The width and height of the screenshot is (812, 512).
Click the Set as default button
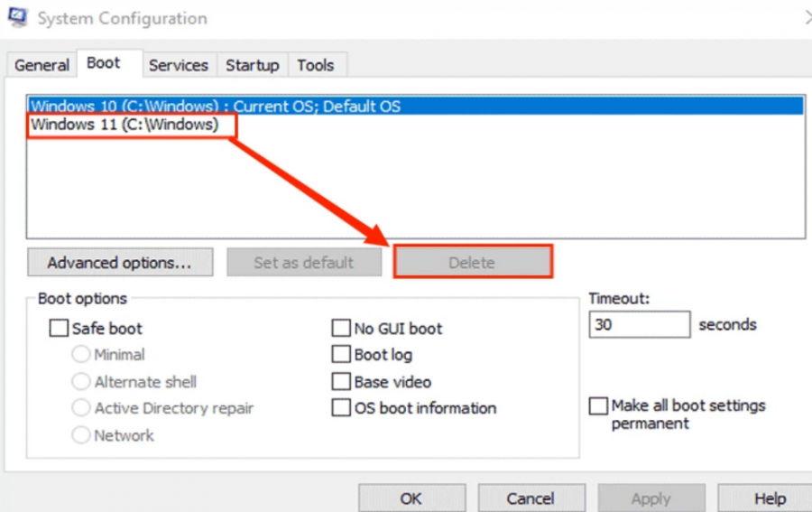coord(303,263)
